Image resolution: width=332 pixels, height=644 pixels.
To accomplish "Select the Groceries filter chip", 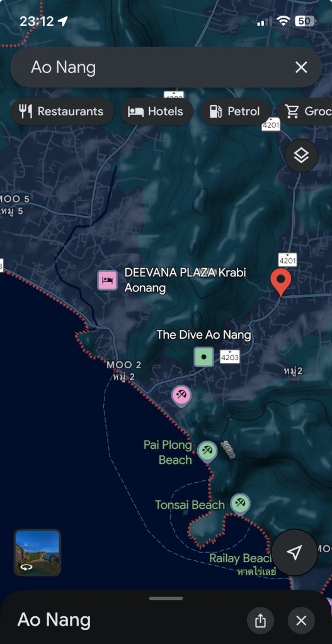I will tap(306, 111).
